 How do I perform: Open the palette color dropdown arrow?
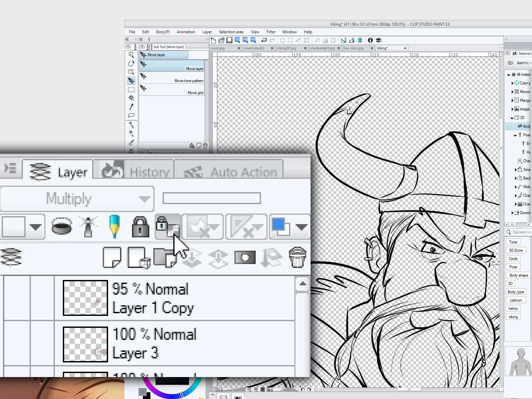pos(36,227)
